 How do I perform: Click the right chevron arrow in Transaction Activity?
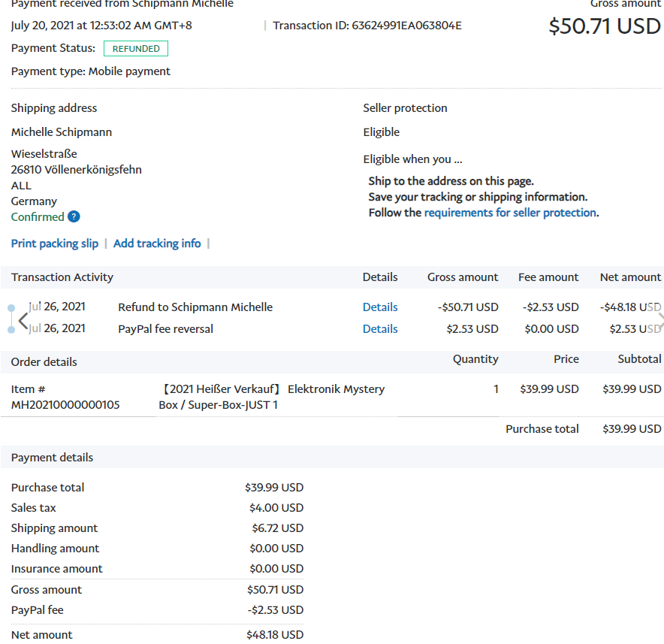coord(659,319)
